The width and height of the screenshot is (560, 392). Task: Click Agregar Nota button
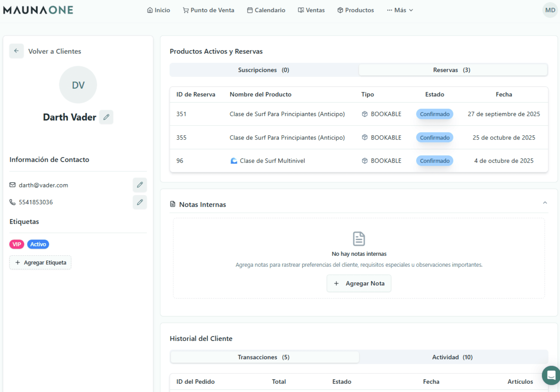coord(359,283)
